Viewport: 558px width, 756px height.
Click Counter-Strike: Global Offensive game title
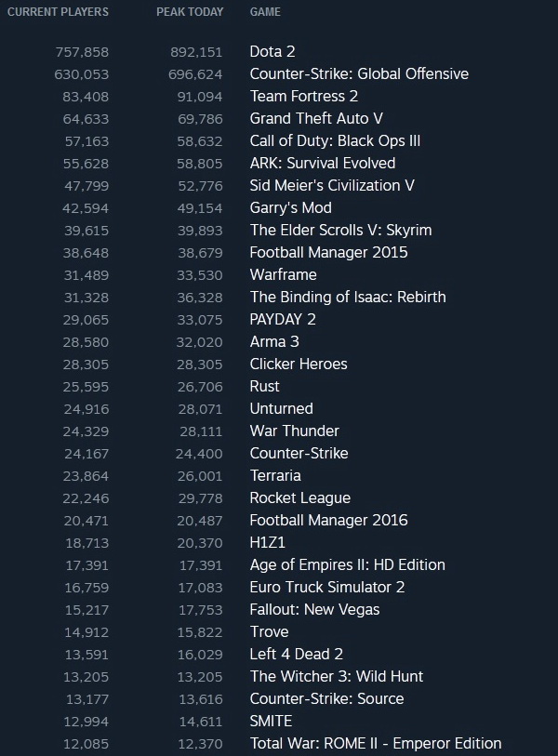point(359,73)
